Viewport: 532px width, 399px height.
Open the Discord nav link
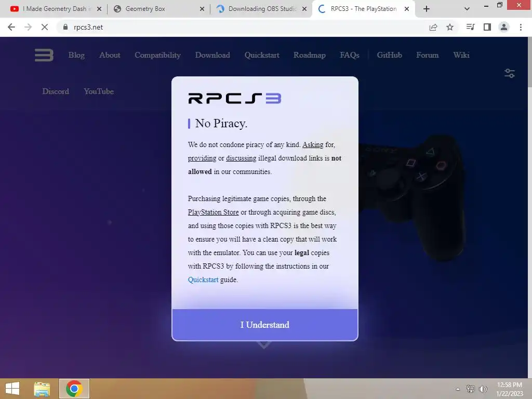click(x=56, y=91)
